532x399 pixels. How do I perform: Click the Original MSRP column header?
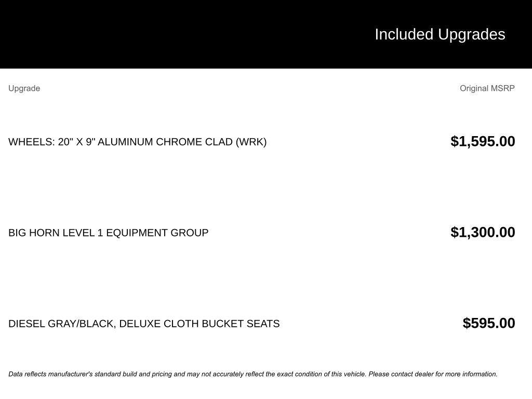click(x=487, y=88)
